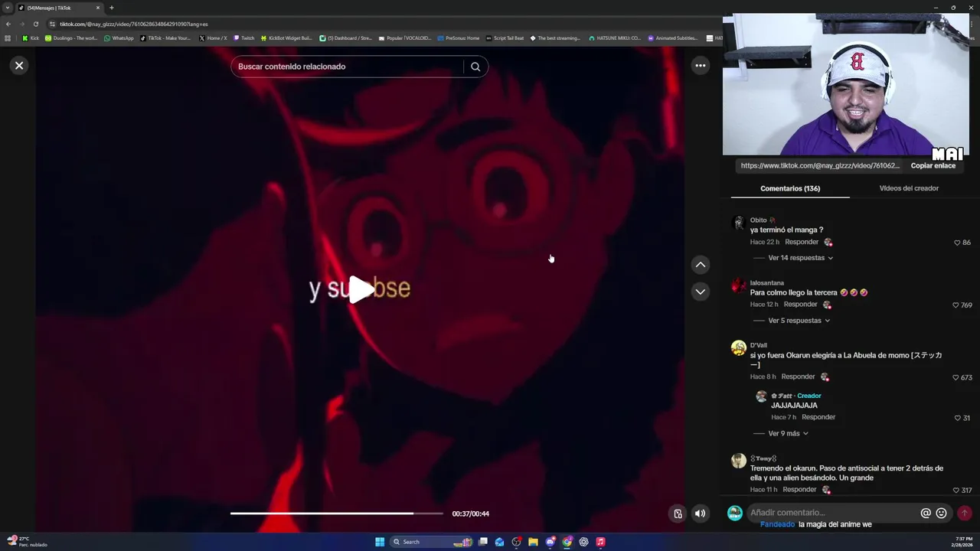Open ChatGPT from taskbar

coord(584,542)
